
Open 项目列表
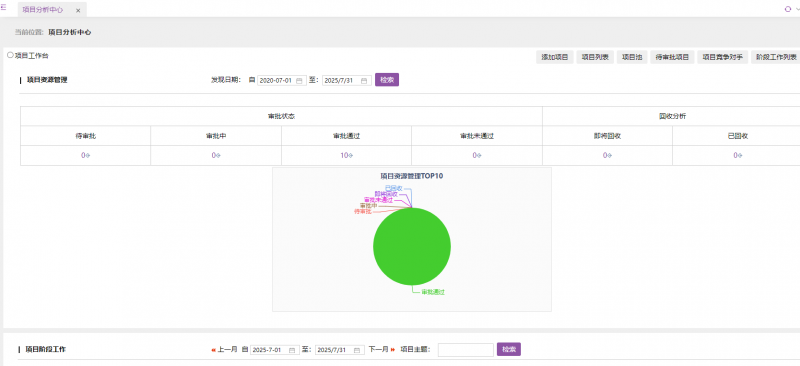[595, 57]
